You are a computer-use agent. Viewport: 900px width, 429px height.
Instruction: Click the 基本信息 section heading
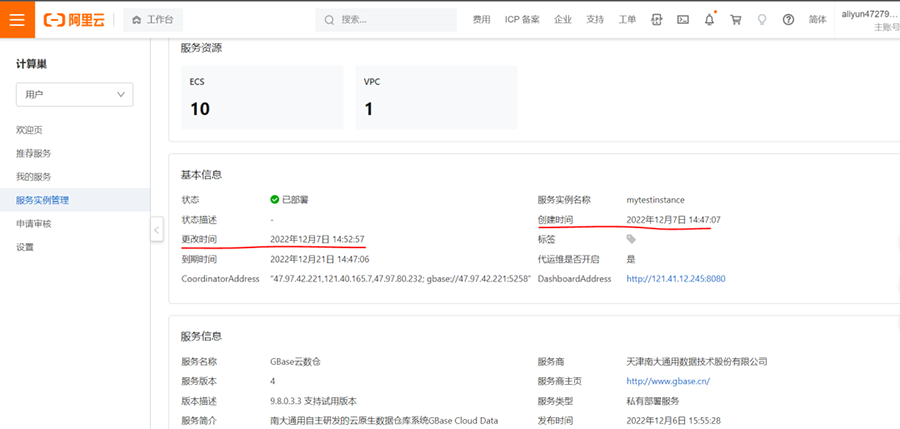201,175
